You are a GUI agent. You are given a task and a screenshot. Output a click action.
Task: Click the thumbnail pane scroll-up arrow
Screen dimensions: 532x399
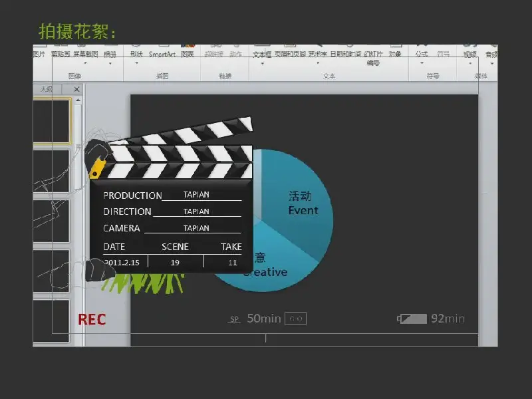pos(78,100)
